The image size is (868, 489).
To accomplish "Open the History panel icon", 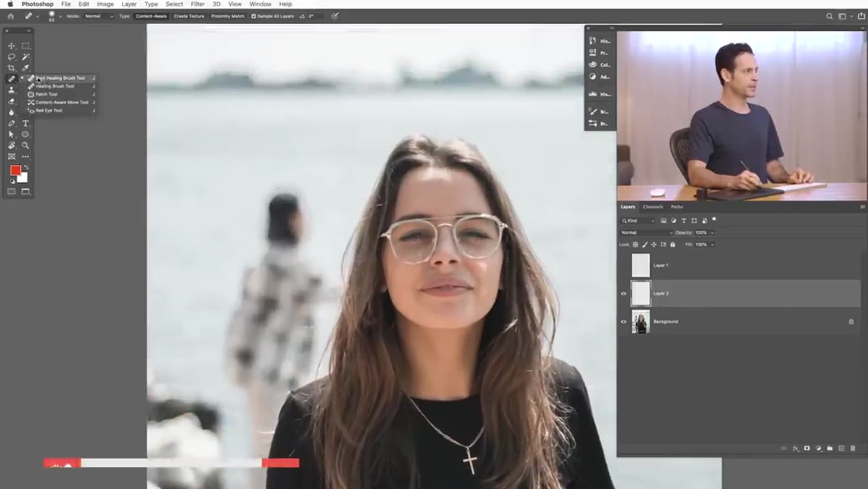I will tap(592, 41).
